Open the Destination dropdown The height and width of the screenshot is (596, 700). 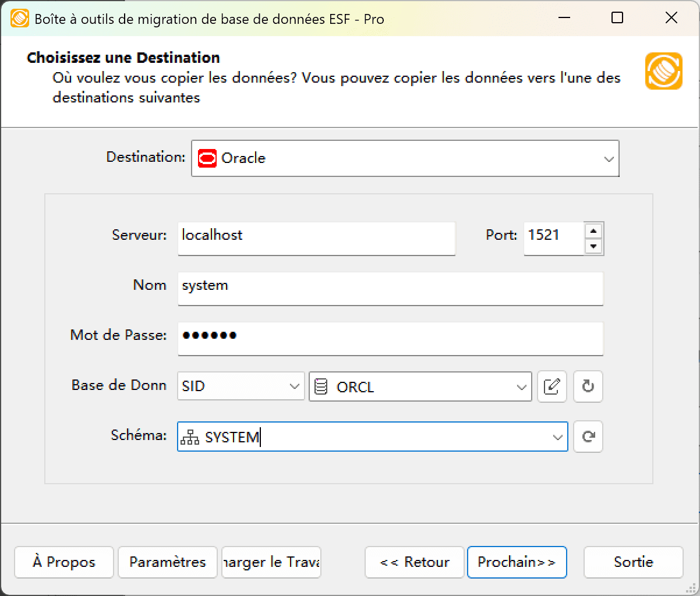click(609, 158)
